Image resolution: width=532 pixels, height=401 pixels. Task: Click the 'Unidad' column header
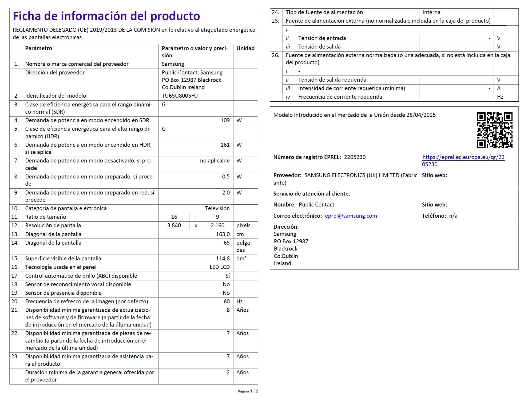245,48
